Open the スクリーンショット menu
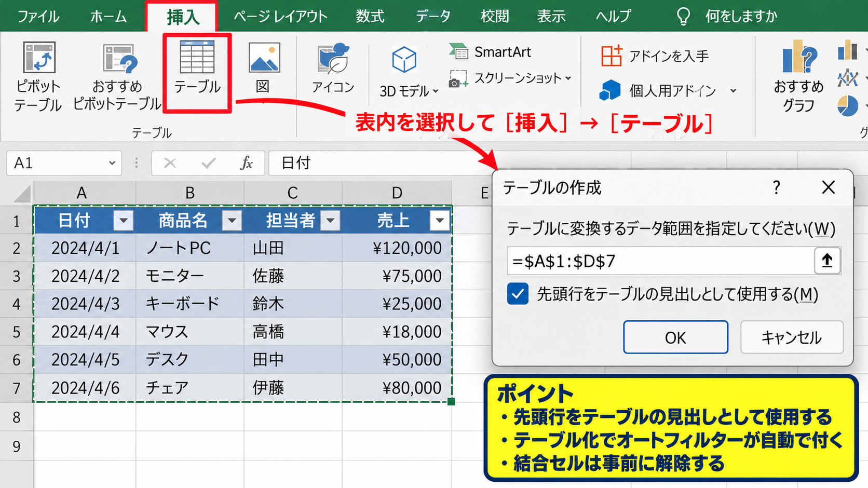Image resolution: width=868 pixels, height=488 pixels. 511,78
